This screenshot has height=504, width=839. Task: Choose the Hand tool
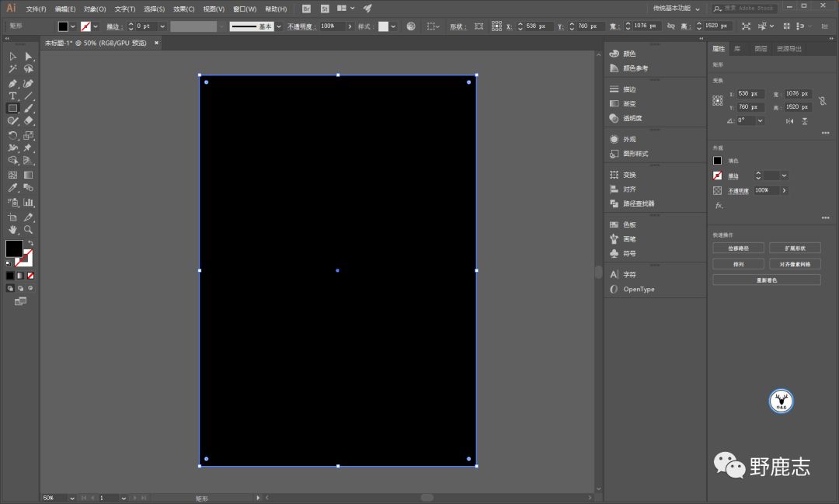12,230
